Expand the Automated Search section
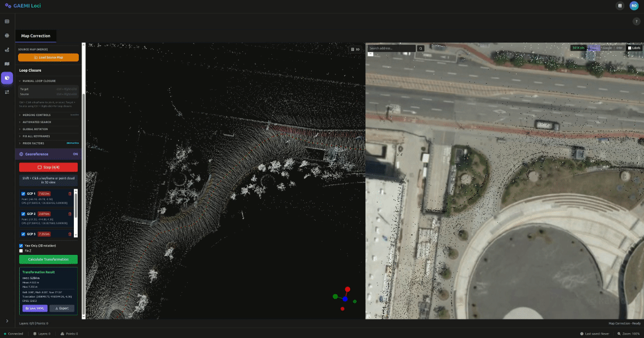 tap(37, 122)
